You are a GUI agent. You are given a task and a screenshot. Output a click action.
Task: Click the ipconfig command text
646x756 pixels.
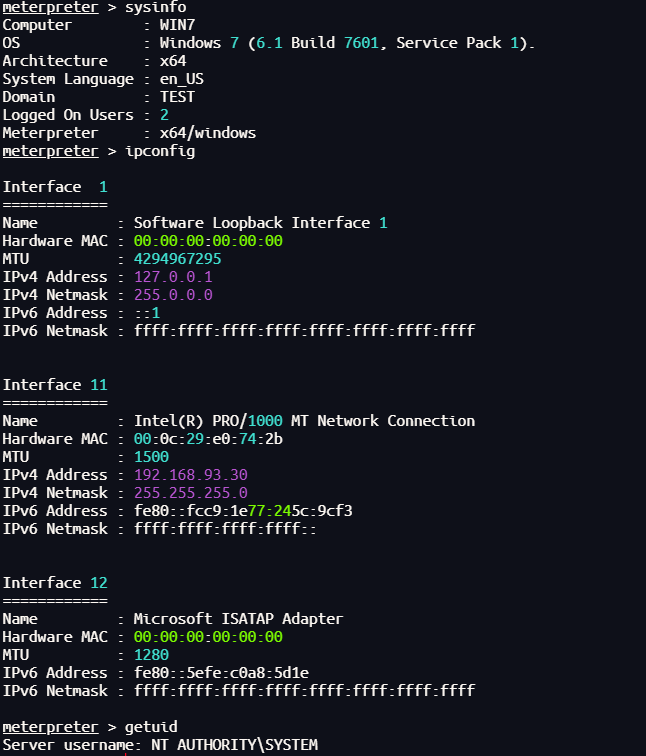coord(159,151)
